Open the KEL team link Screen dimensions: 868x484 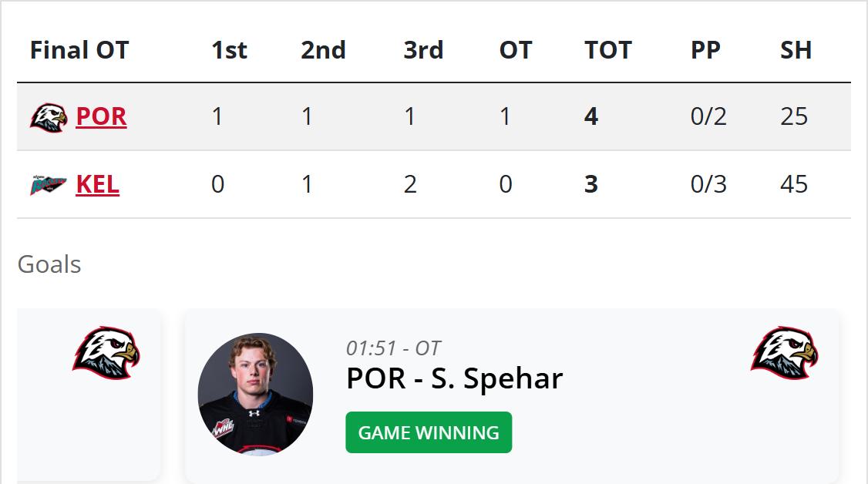click(97, 185)
